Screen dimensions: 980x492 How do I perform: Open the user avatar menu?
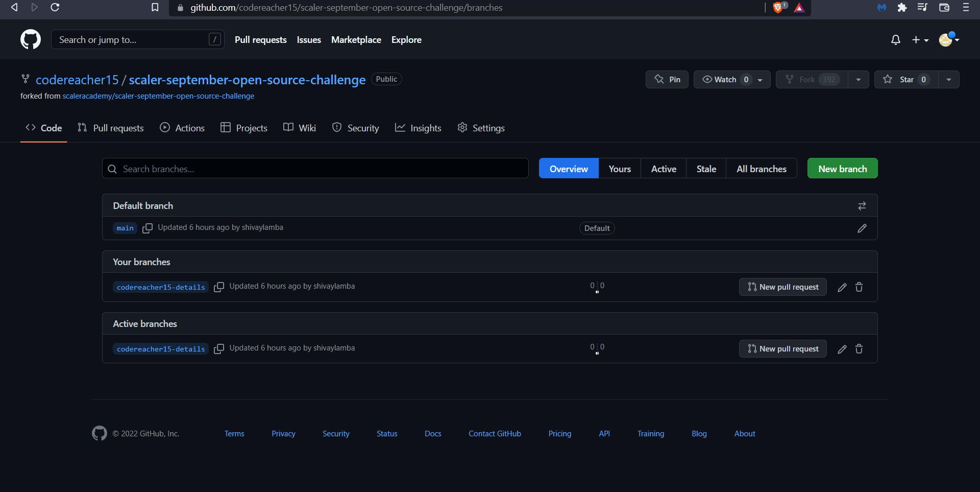[x=949, y=39]
